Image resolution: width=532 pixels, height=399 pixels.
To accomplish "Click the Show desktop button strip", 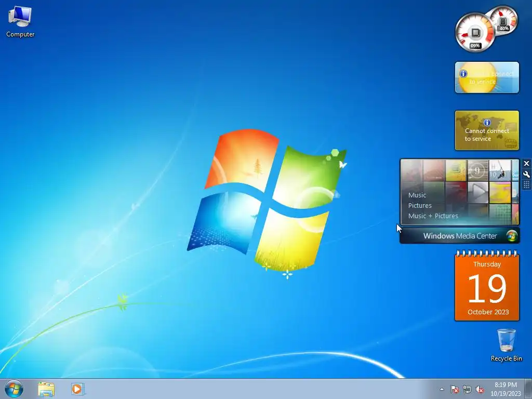I will click(528, 389).
